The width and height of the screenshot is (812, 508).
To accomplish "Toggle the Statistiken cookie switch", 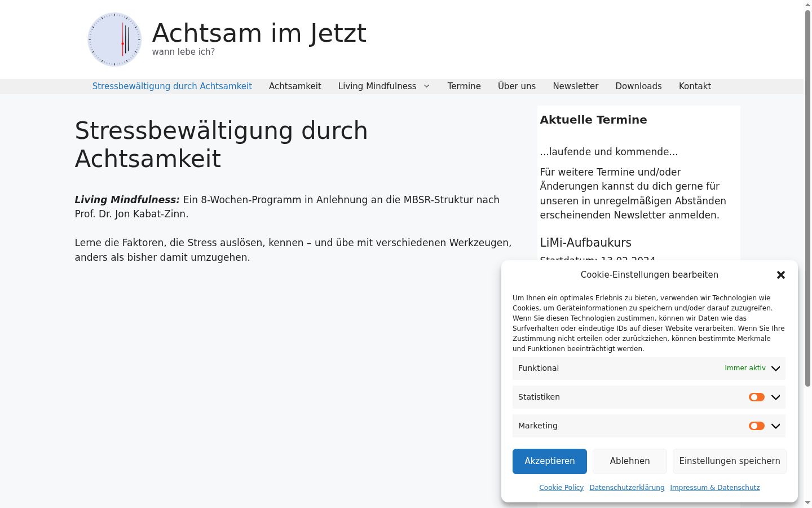I will 757,397.
